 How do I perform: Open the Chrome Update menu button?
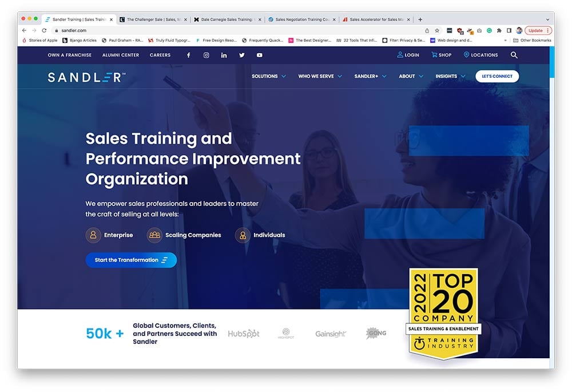tap(538, 30)
